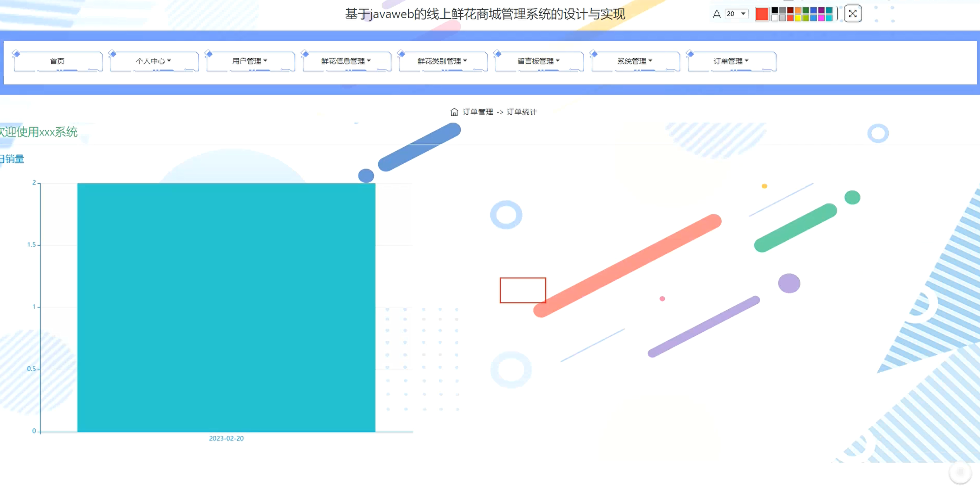The height and width of the screenshot is (487, 980).
Task: Pick the dark red color swatch
Action: pyautogui.click(x=791, y=10)
